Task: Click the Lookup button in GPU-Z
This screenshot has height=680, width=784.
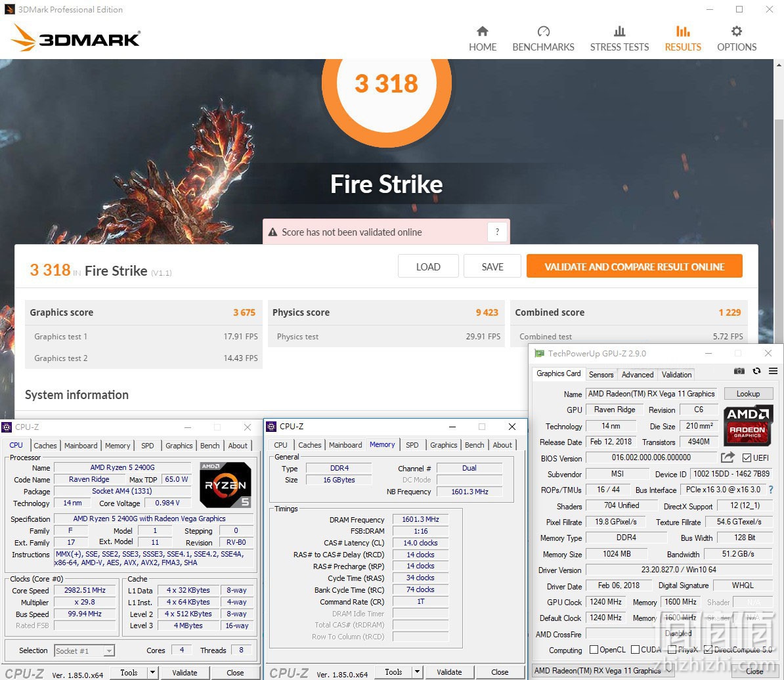Action: [748, 394]
